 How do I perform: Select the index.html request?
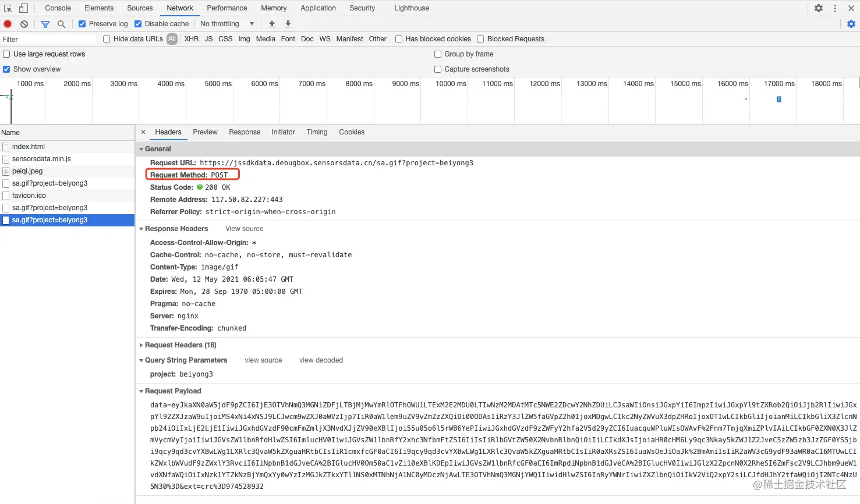click(67, 147)
